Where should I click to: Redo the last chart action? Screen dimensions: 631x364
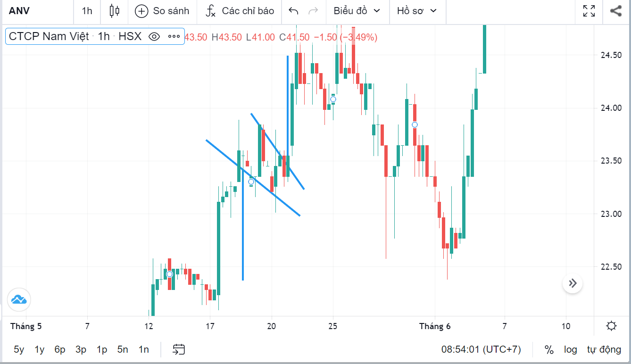(313, 11)
